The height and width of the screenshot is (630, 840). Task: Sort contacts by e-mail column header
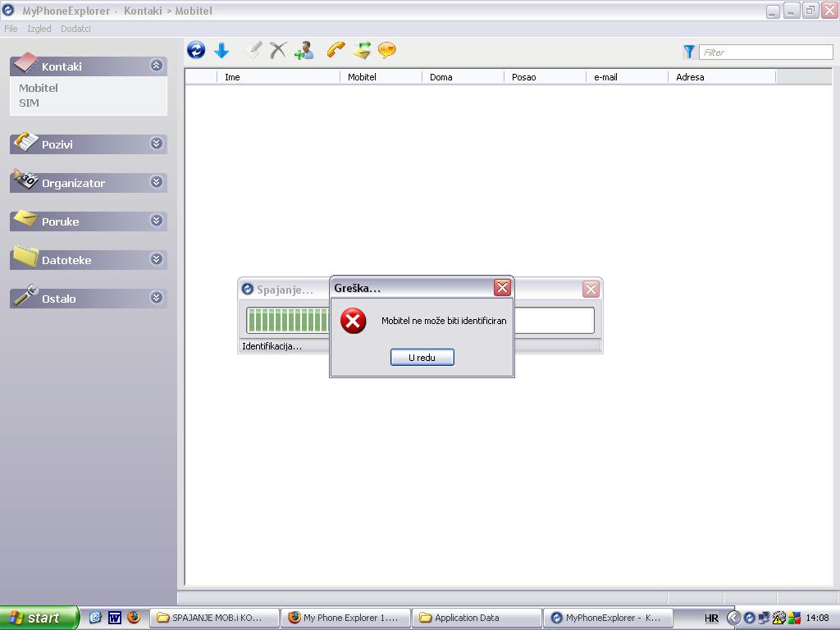click(627, 77)
